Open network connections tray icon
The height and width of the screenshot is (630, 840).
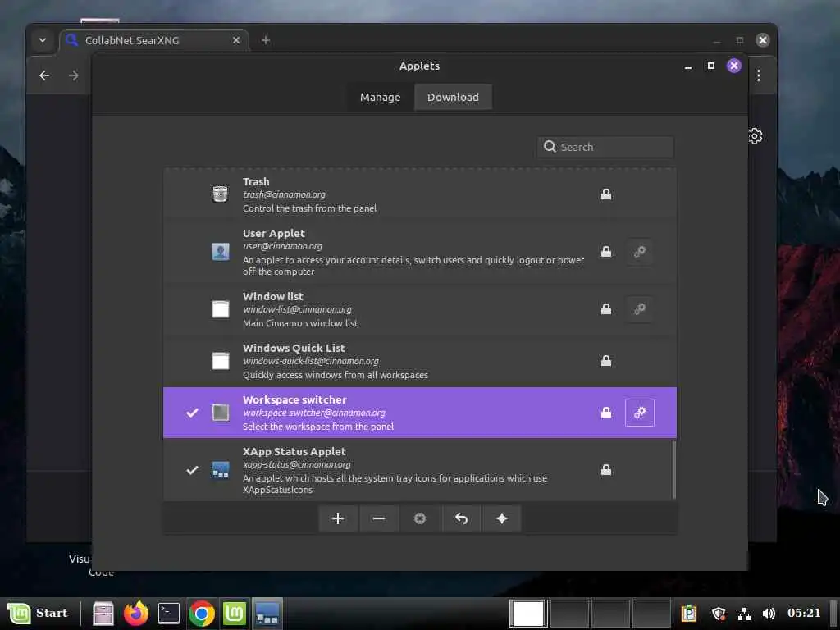tap(744, 614)
